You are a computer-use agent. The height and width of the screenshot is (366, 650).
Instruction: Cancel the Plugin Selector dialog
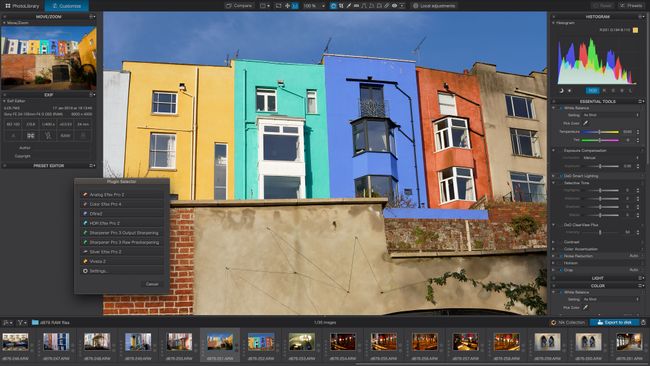[152, 284]
